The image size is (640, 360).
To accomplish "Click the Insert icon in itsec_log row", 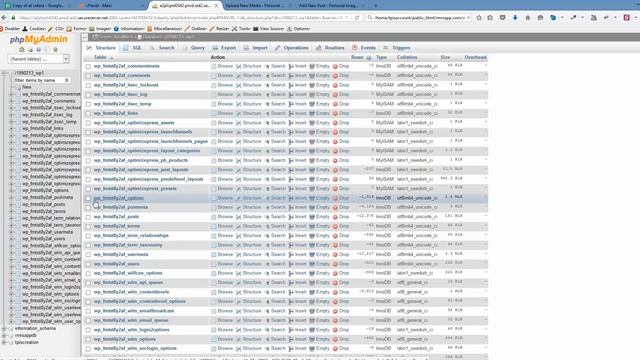I will [291, 95].
